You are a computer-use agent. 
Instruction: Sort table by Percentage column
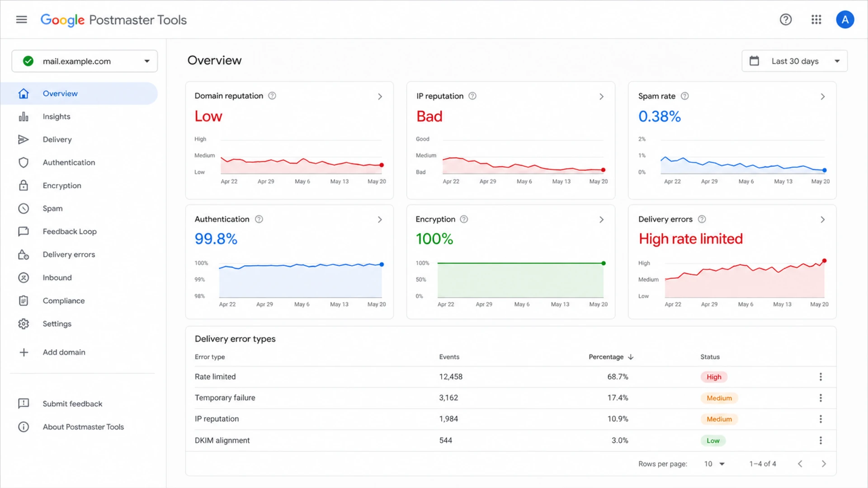coord(611,357)
